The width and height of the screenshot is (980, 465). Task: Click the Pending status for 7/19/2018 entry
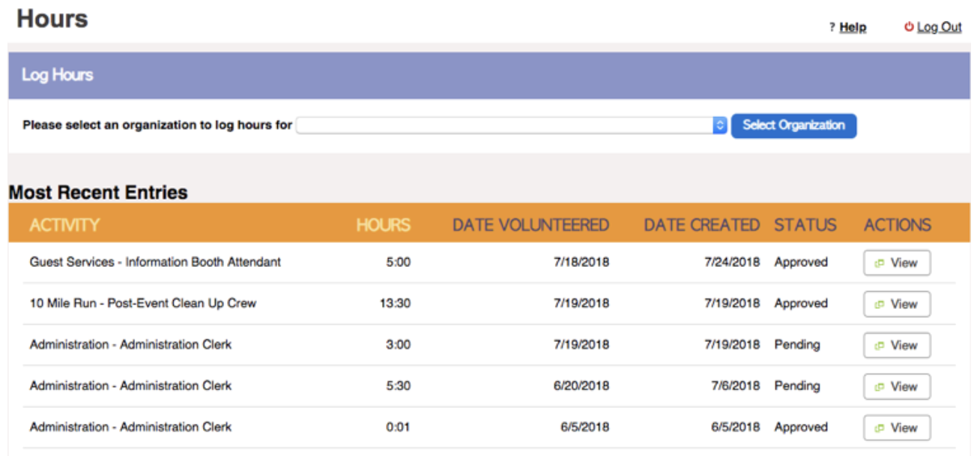796,345
